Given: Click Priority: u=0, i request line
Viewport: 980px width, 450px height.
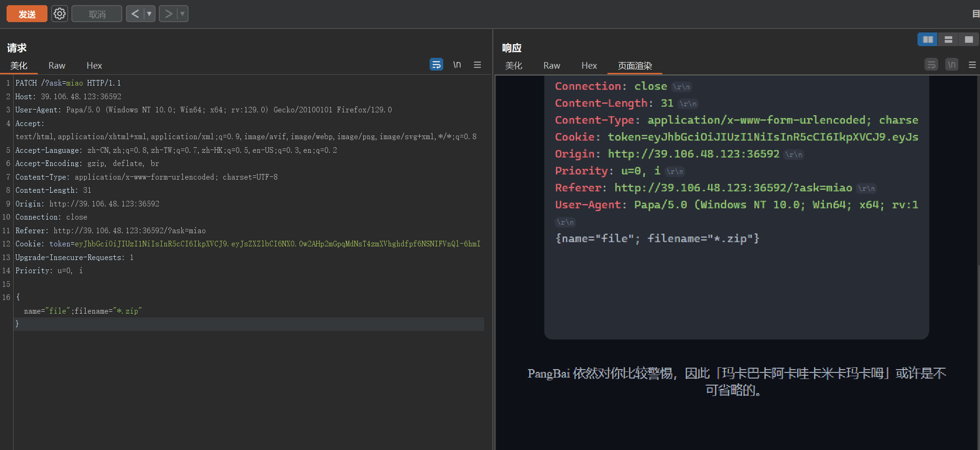Looking at the screenshot, I should click(x=49, y=271).
